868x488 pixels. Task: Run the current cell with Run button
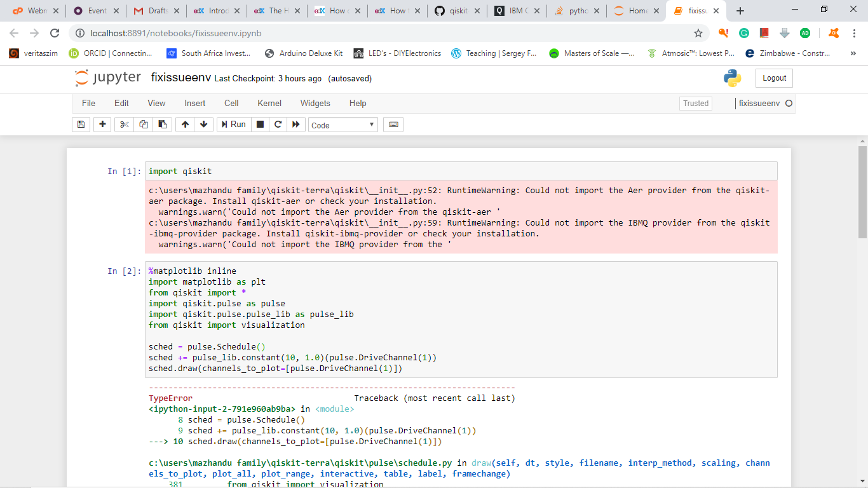(x=233, y=125)
